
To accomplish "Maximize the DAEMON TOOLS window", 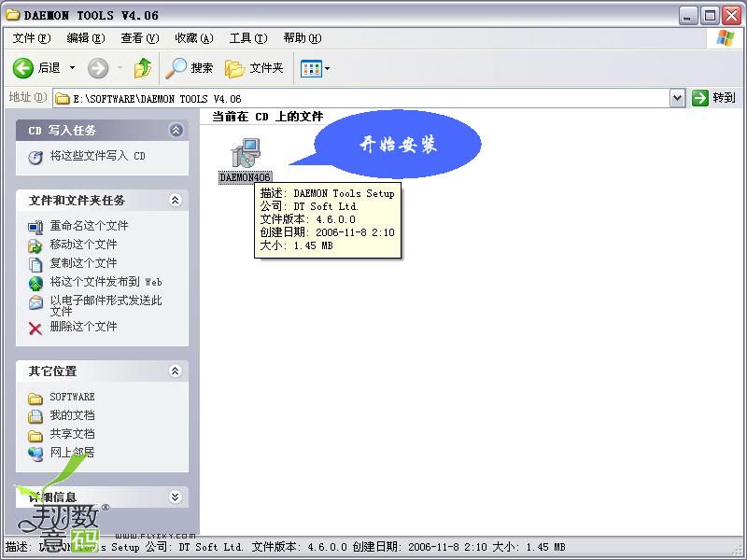I will (x=710, y=16).
